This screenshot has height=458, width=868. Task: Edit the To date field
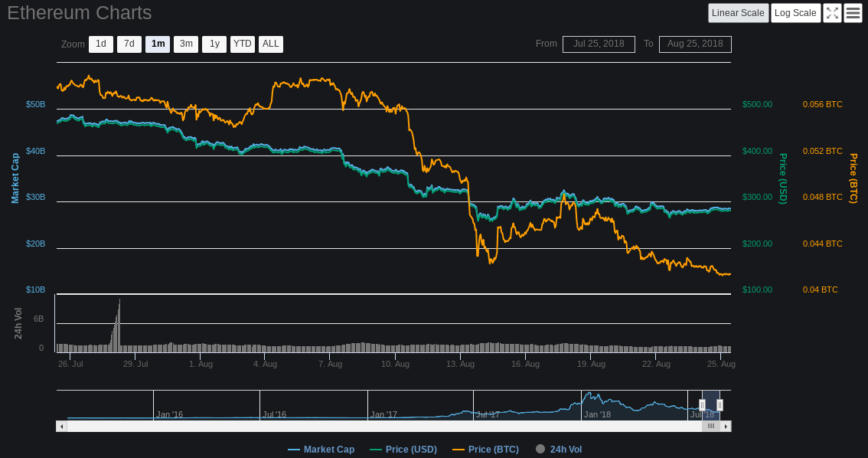(695, 44)
